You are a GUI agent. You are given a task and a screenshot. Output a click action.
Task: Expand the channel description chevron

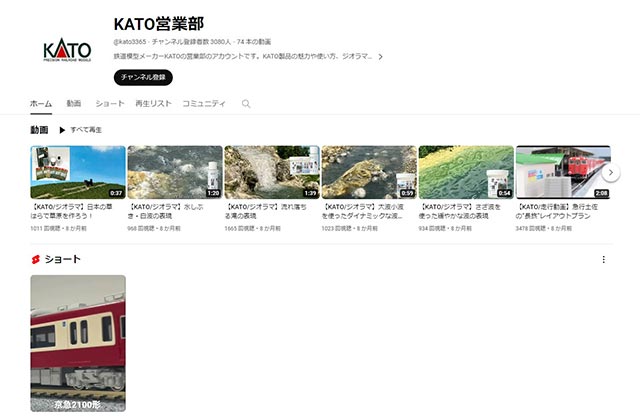click(x=380, y=57)
